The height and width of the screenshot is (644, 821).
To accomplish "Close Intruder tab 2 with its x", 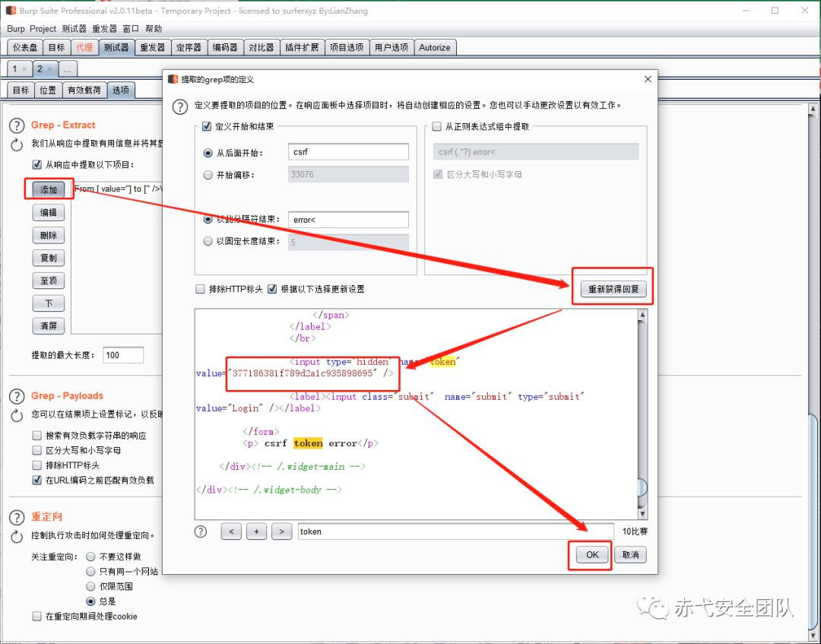I will pos(49,69).
